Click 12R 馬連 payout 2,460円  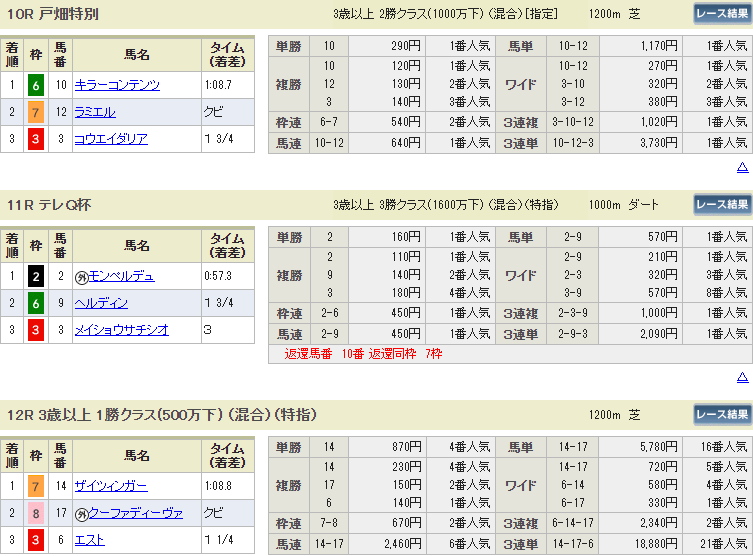tap(402, 544)
